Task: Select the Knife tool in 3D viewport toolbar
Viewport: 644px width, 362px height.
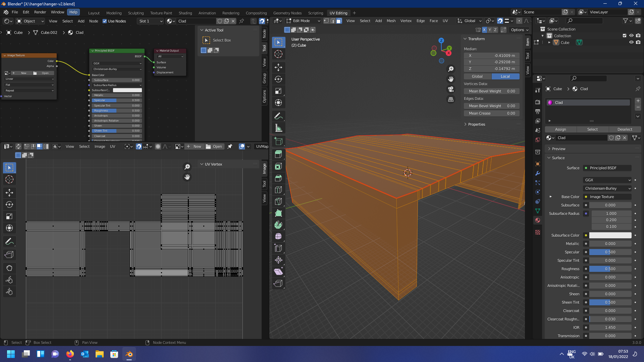Action: point(278,201)
